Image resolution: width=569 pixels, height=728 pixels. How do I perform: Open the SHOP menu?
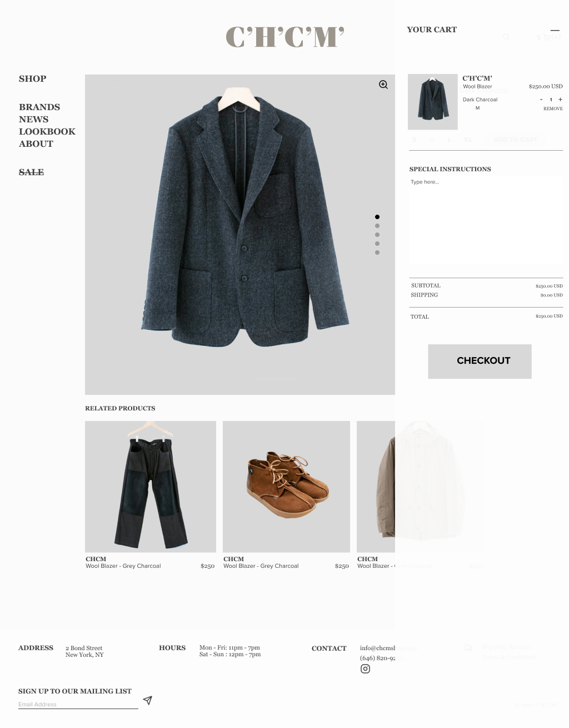33,78
